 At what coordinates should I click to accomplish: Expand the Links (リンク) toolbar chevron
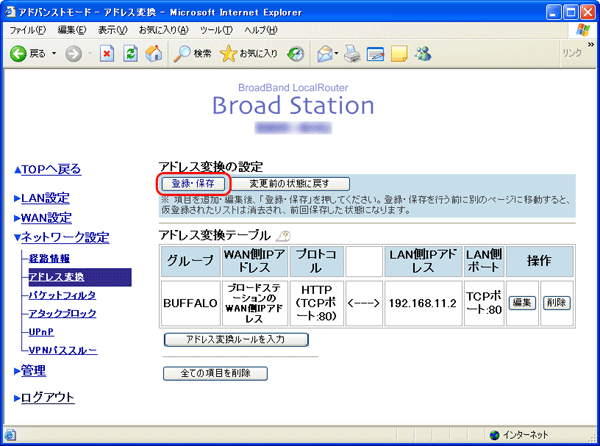[x=590, y=45]
